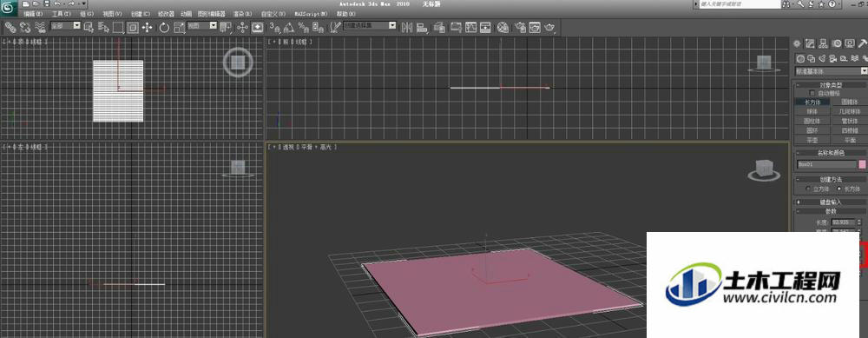Screen dimensions: 868x338
Task: Click the Redo arrow in title bar
Action: pos(71,3)
